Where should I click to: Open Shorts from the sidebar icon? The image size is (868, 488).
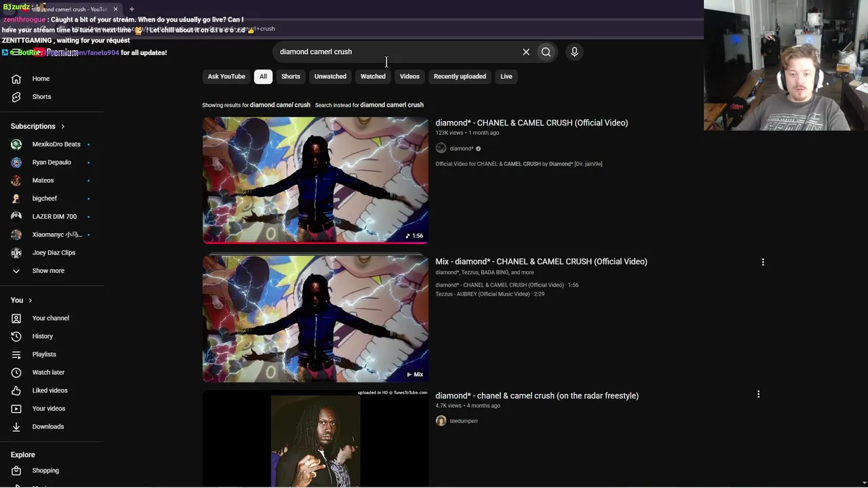(x=16, y=97)
